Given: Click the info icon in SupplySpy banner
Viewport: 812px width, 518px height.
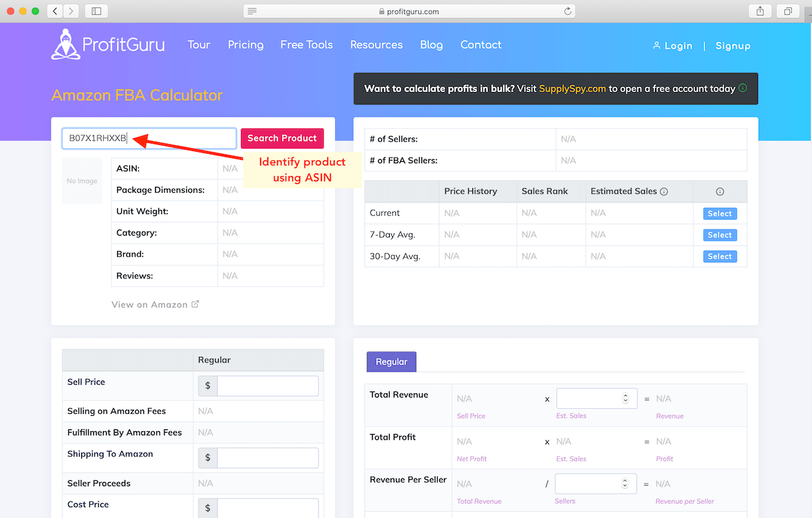Looking at the screenshot, I should [743, 88].
